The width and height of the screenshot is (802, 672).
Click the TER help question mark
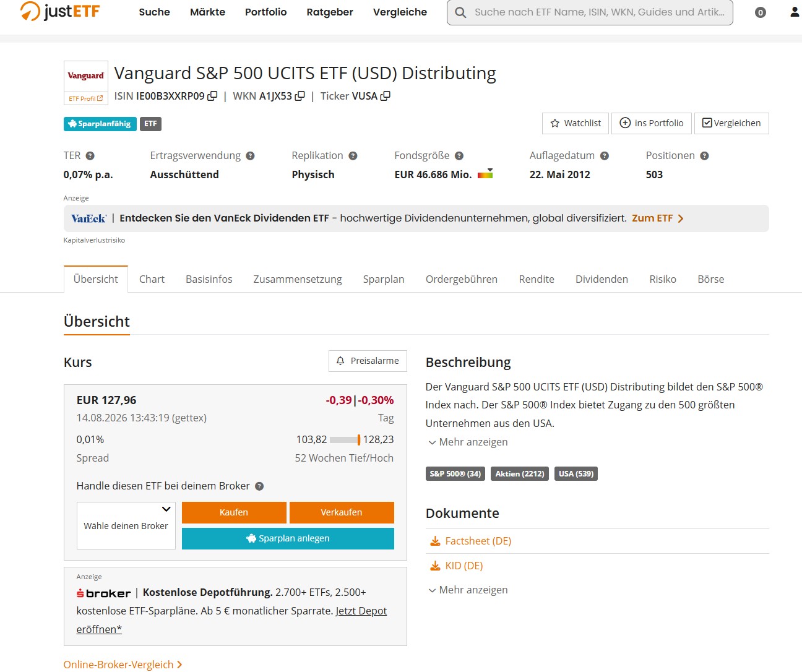(90, 156)
